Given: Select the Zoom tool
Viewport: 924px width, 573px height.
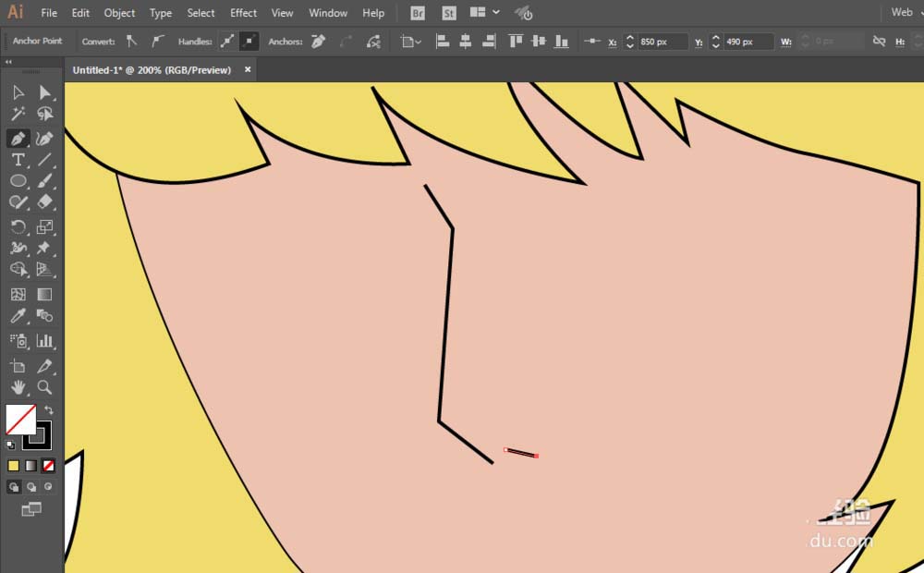Looking at the screenshot, I should coord(44,387).
